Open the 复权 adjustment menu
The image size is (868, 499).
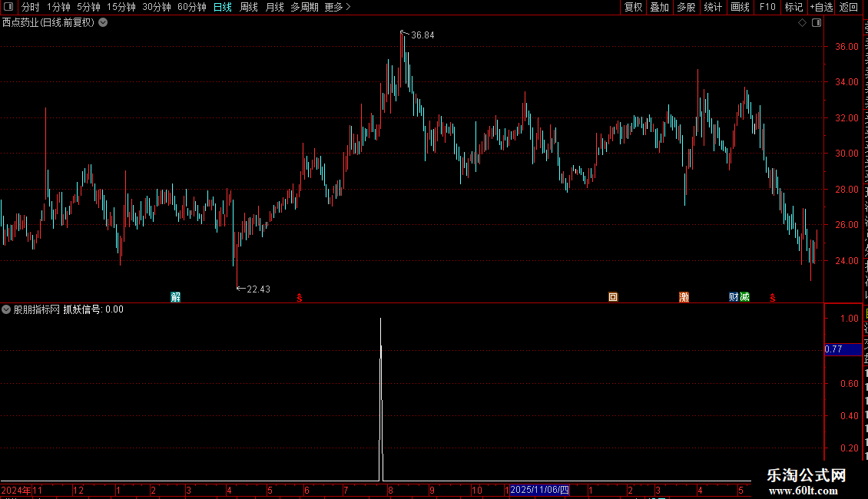[x=633, y=7]
